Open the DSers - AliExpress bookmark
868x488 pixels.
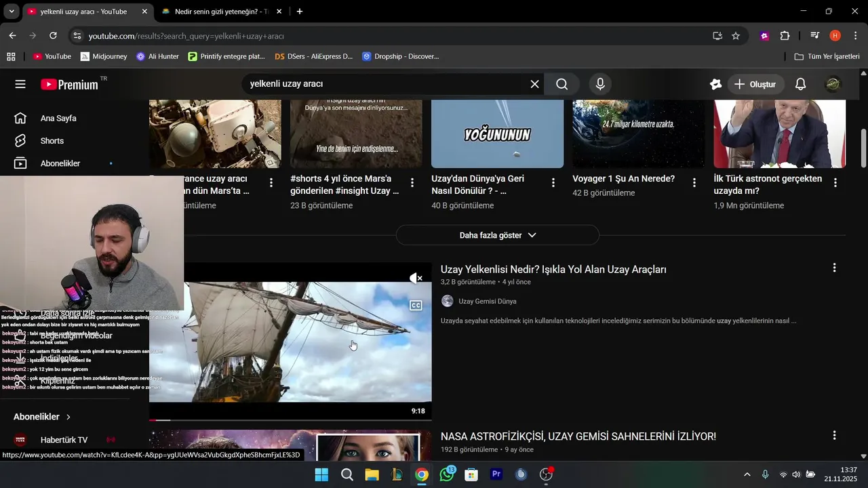tap(313, 56)
